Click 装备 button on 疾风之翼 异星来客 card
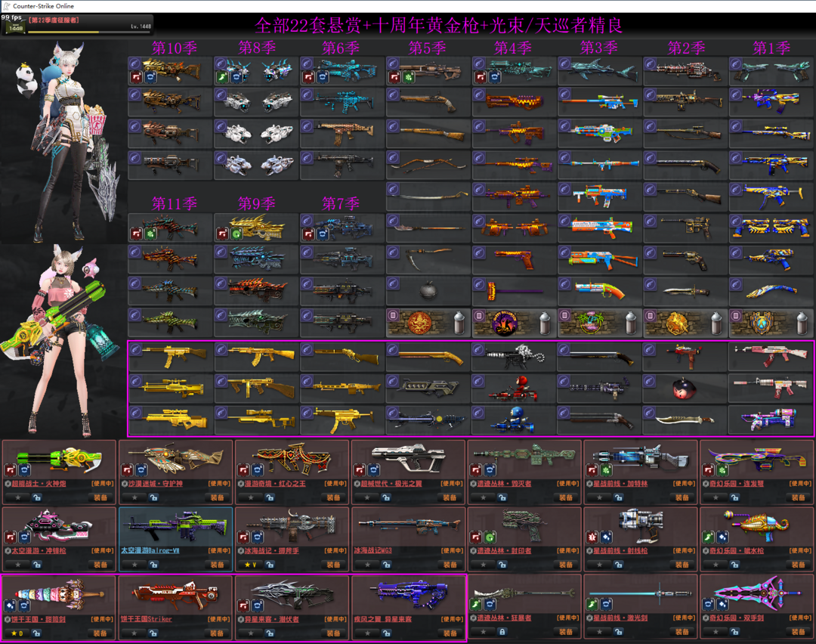Screen dimensions: 816x644 click(450, 633)
